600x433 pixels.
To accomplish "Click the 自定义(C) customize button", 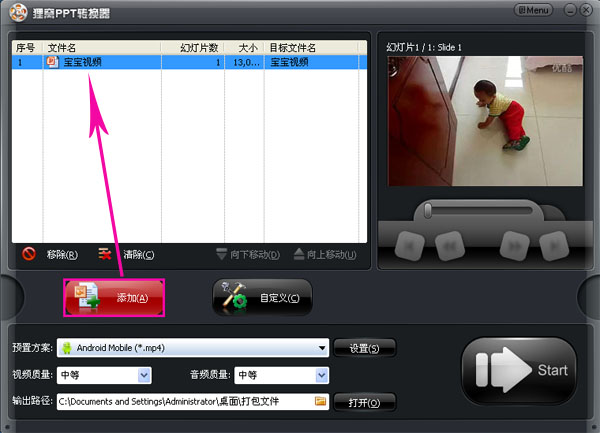I will pos(262,298).
